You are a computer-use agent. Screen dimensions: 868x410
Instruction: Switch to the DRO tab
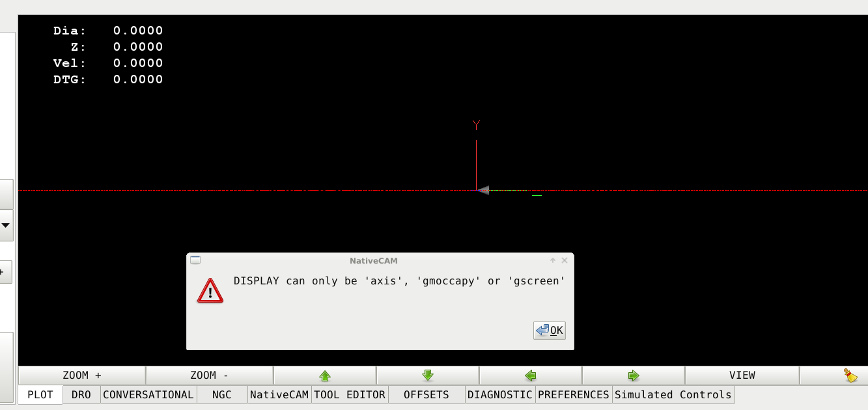81,395
